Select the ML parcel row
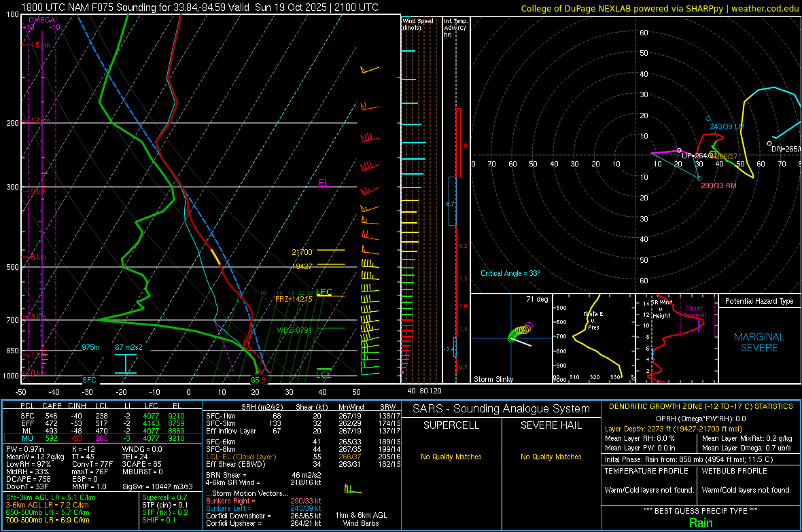This screenshot has width=802, height=532. tap(103, 431)
